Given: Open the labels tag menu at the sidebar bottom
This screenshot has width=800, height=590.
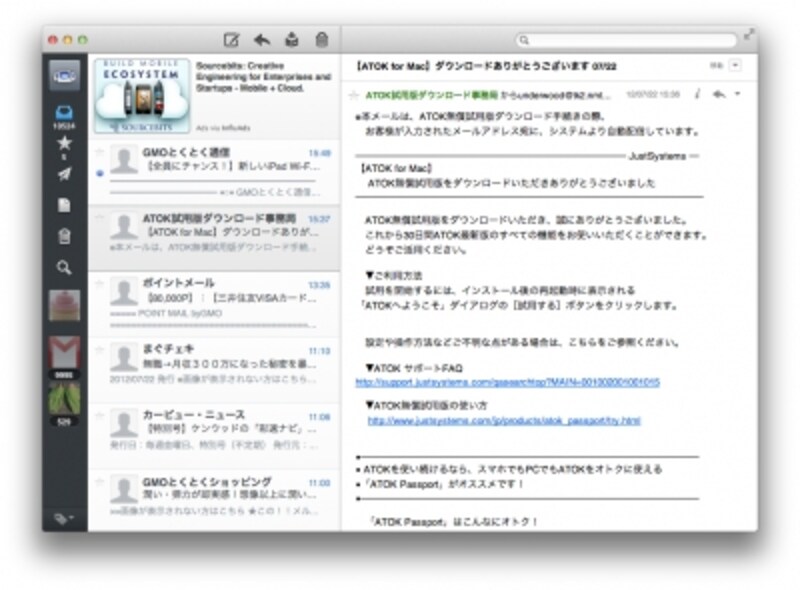Looking at the screenshot, I should (64, 519).
